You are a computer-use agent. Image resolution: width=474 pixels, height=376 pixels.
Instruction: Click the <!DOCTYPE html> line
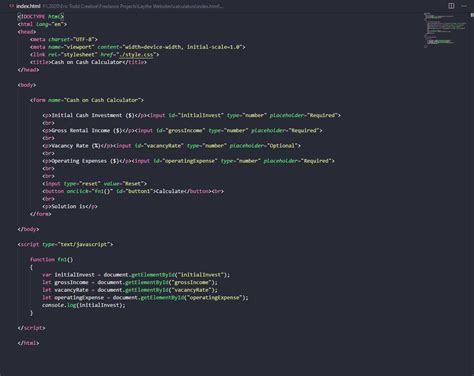[x=40, y=16]
